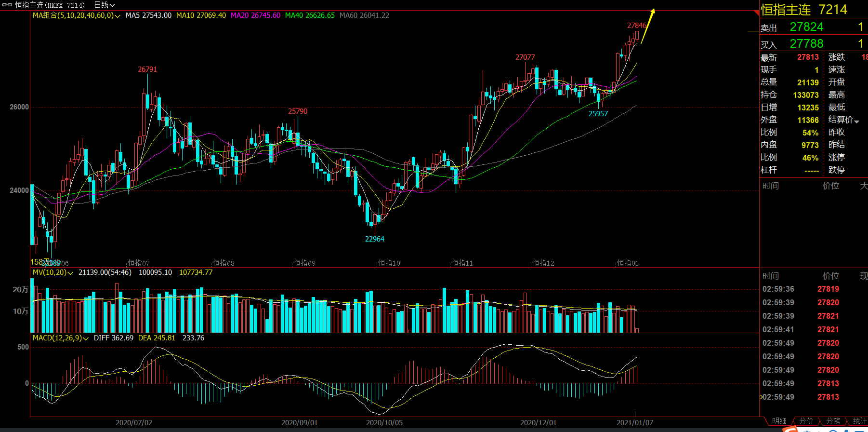Switch to the 分笔 tab
868x432 pixels.
[x=833, y=421]
